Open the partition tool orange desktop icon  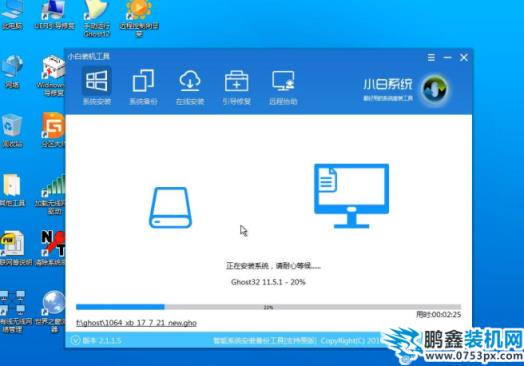click(53, 130)
